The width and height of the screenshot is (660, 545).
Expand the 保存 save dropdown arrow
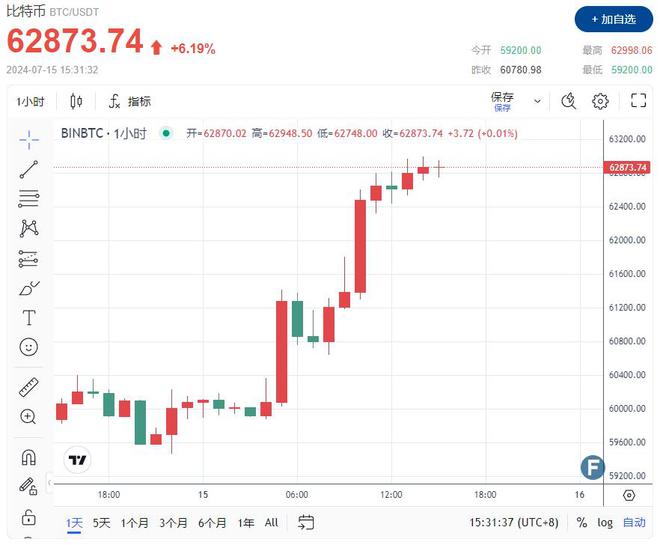click(x=538, y=101)
